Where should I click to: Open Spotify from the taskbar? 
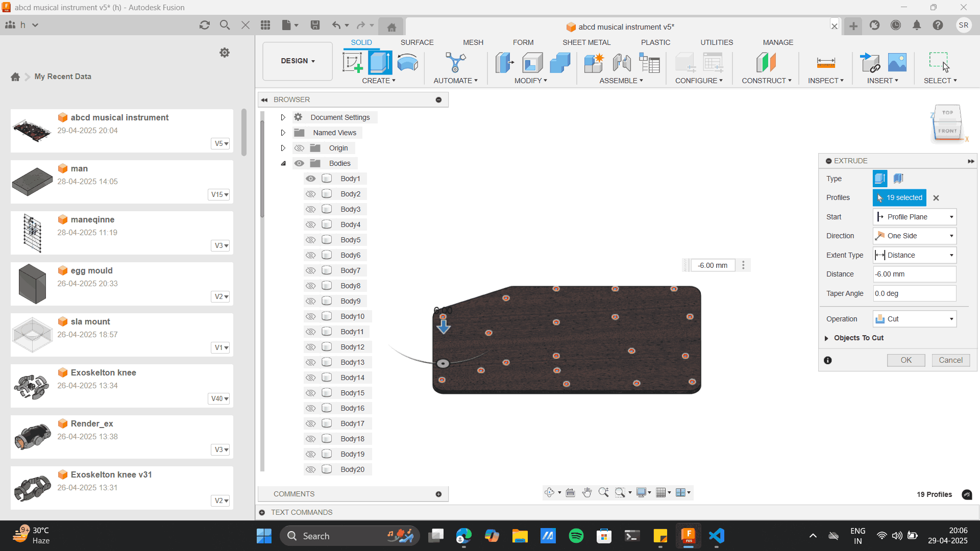tap(576, 536)
